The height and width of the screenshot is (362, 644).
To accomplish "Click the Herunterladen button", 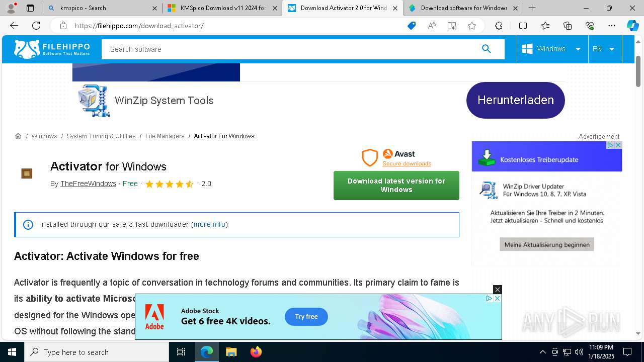I will 516,100.
